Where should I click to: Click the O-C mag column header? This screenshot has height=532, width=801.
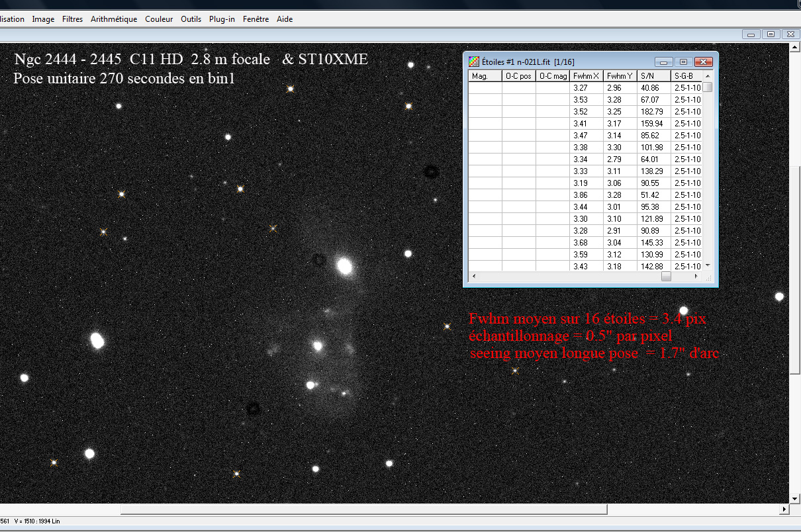click(553, 76)
